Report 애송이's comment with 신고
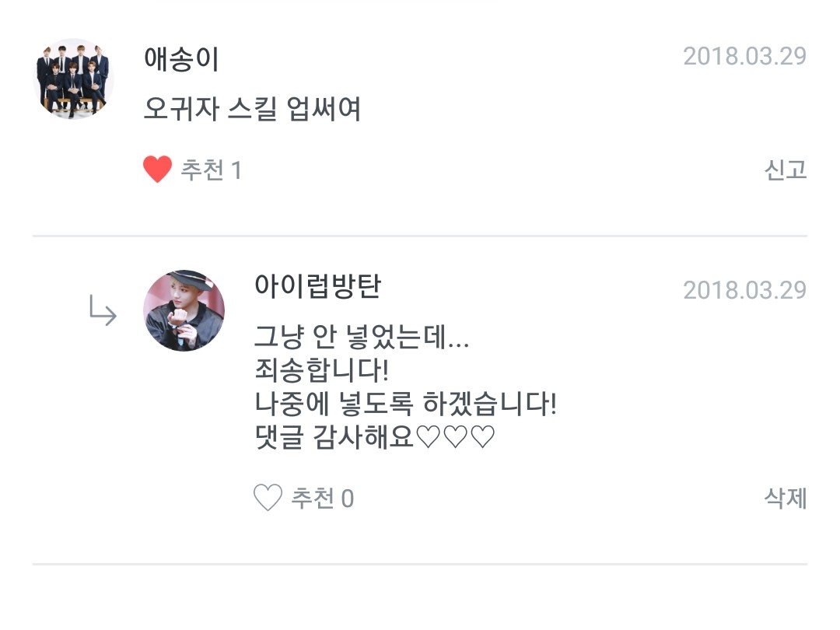 point(785,170)
